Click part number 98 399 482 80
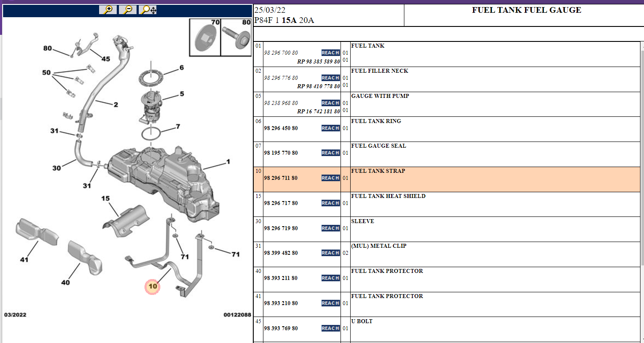The height and width of the screenshot is (343, 644). point(281,253)
